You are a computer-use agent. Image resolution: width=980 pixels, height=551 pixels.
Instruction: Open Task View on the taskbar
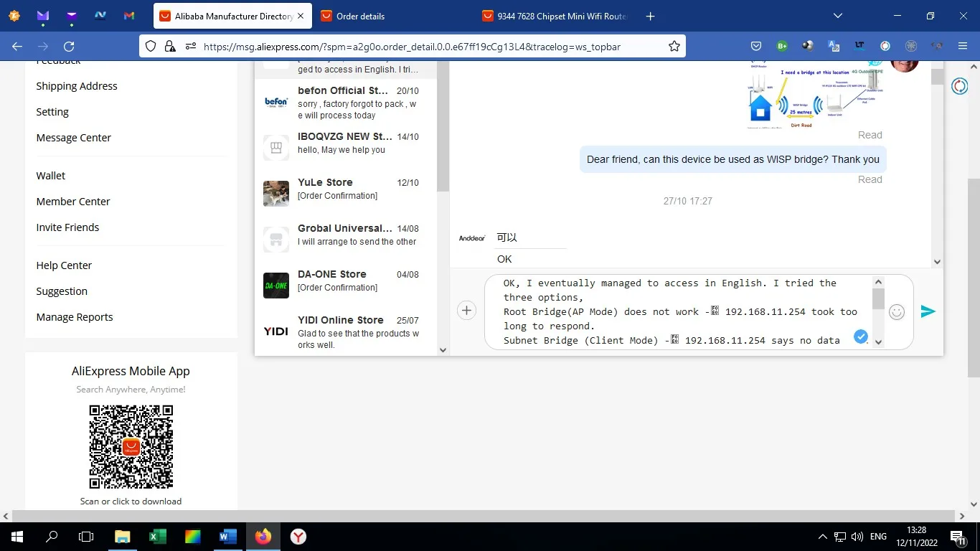(x=86, y=537)
